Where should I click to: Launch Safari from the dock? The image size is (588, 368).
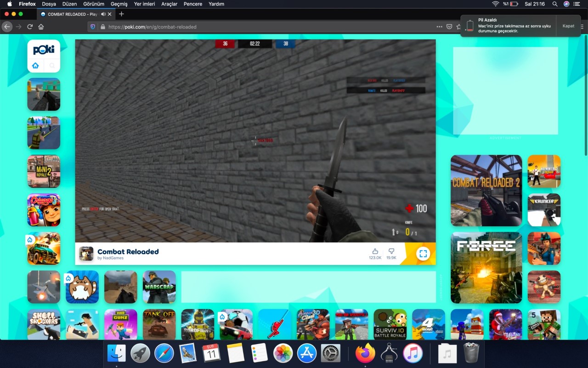click(164, 353)
